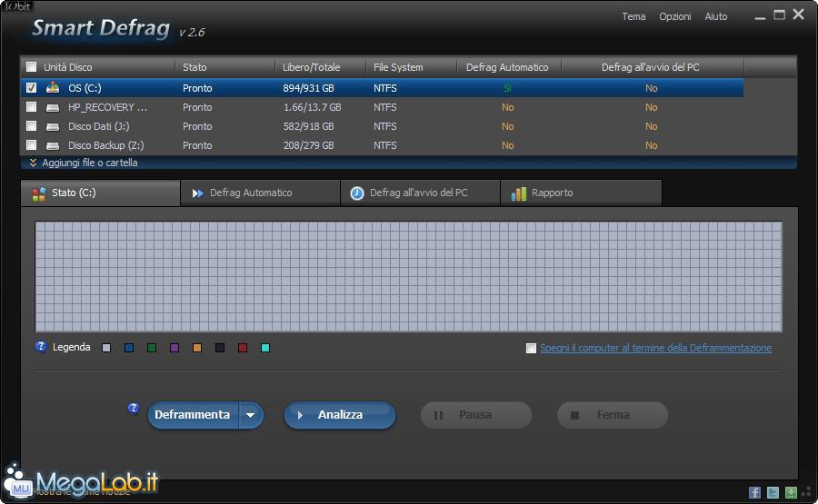Click the Legenda label
818x504 pixels.
click(72, 347)
